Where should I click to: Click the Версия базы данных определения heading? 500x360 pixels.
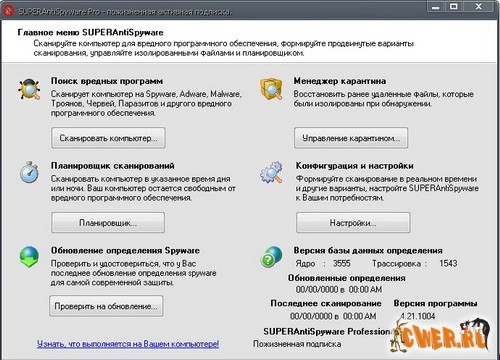[368, 250]
